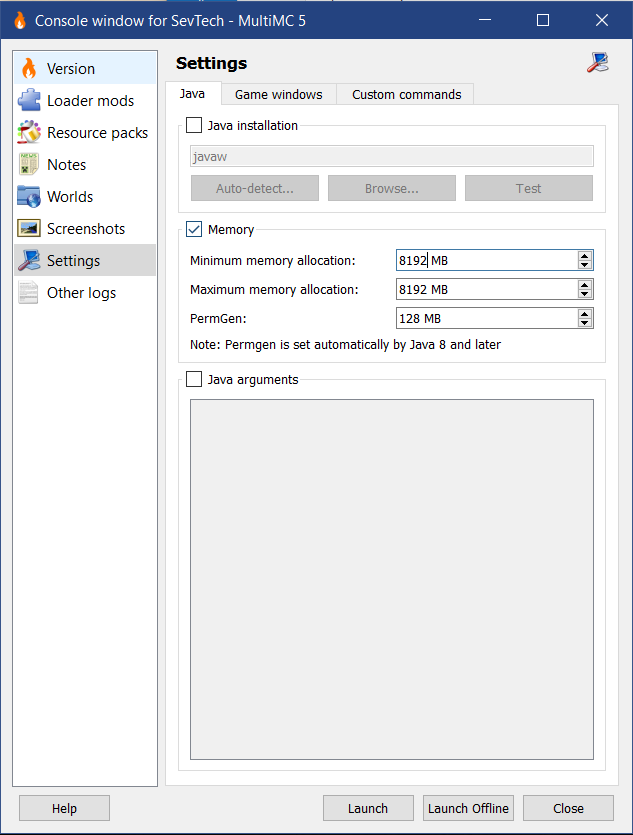Click the Test button

click(529, 188)
